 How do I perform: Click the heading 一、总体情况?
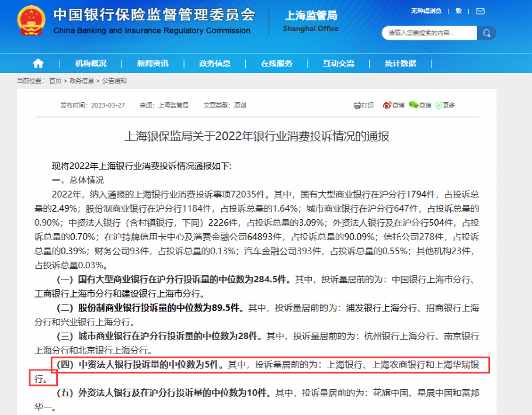click(x=78, y=180)
